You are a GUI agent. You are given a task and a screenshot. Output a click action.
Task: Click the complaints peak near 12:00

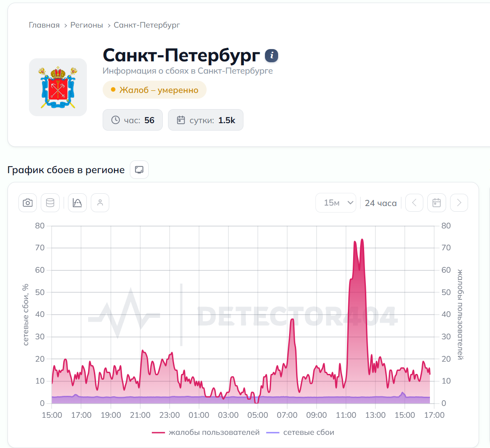(362, 240)
